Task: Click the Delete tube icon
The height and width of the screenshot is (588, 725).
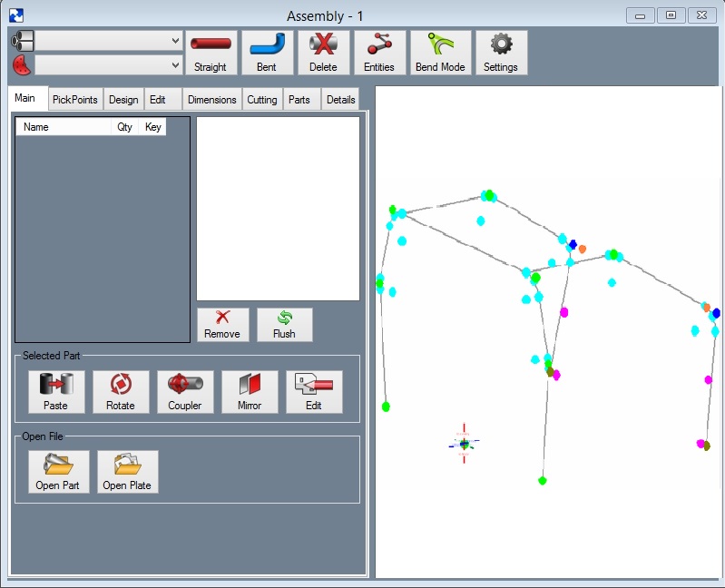Action: point(323,53)
